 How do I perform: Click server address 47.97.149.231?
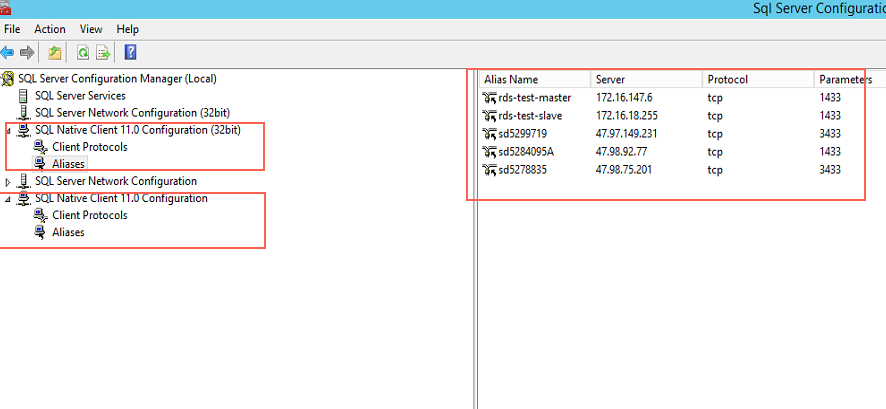(627, 134)
